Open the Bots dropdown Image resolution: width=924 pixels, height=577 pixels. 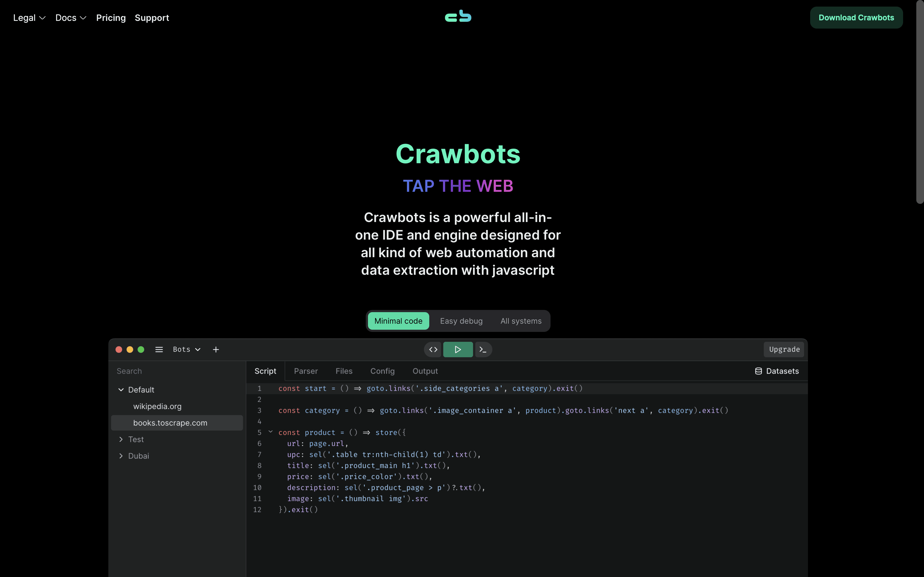click(186, 349)
